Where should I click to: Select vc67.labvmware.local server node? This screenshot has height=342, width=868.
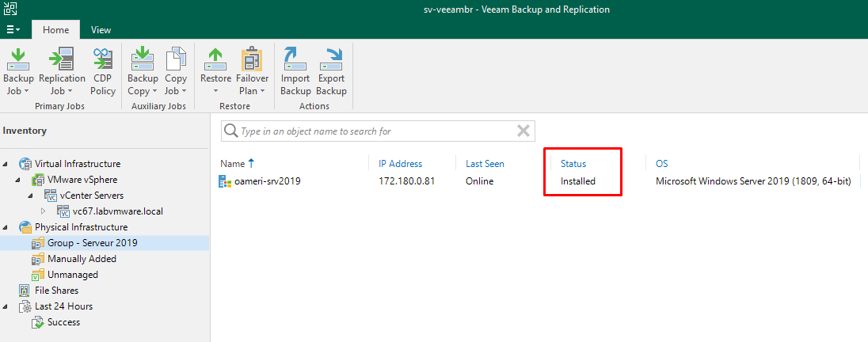pos(118,211)
